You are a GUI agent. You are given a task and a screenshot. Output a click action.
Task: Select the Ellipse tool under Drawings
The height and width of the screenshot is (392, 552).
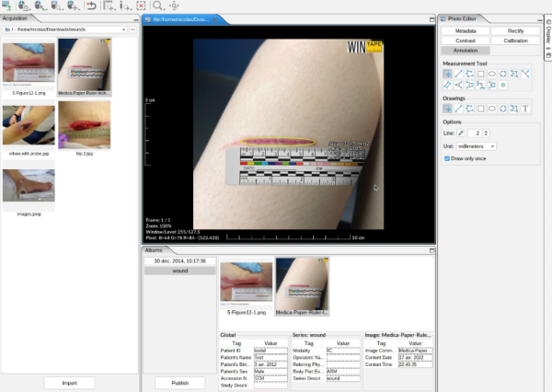pyautogui.click(x=492, y=109)
